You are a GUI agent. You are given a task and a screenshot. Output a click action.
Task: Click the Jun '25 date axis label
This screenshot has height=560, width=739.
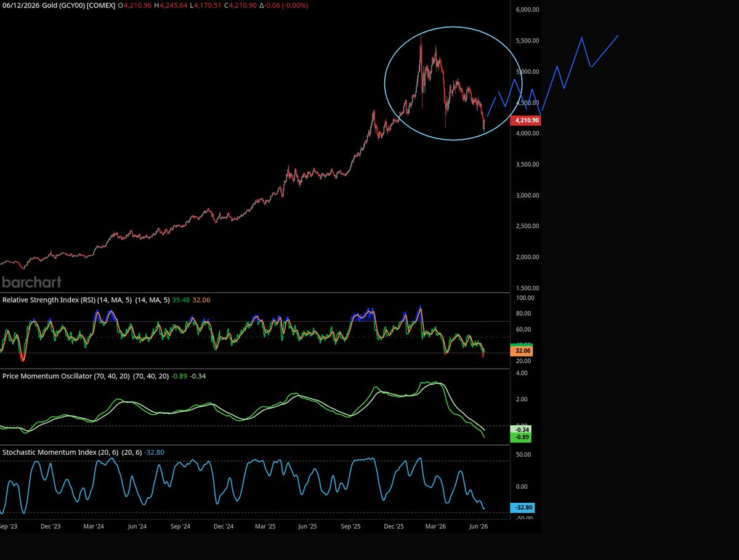[x=307, y=527]
